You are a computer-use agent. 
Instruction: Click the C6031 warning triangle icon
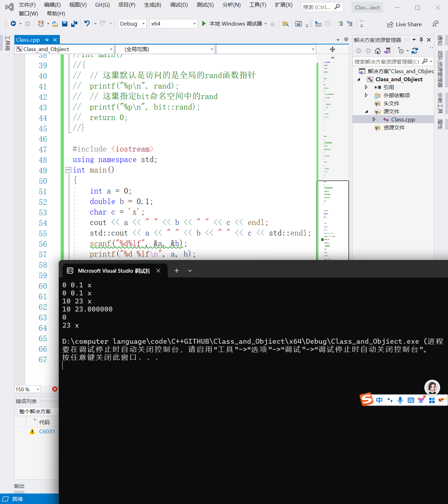pyautogui.click(x=33, y=432)
